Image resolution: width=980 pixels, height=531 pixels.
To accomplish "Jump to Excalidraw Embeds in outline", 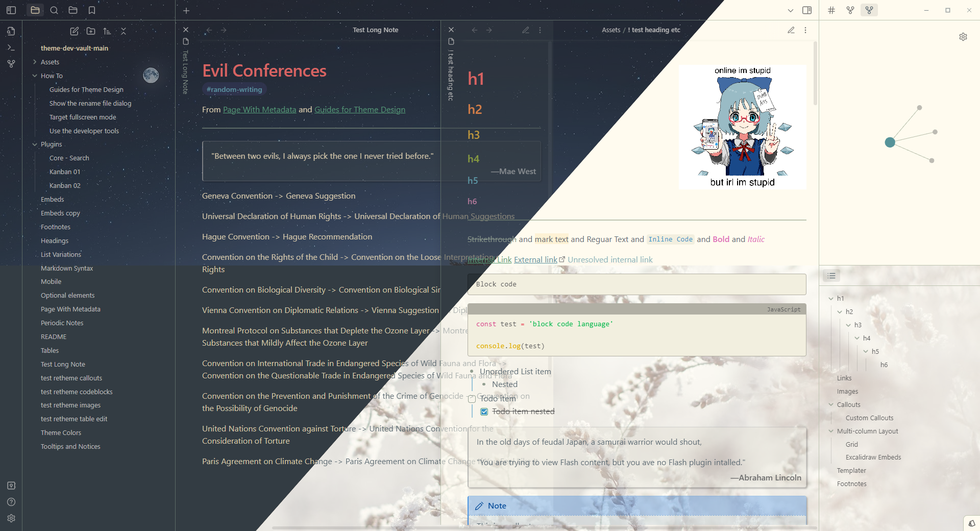I will tap(873, 457).
